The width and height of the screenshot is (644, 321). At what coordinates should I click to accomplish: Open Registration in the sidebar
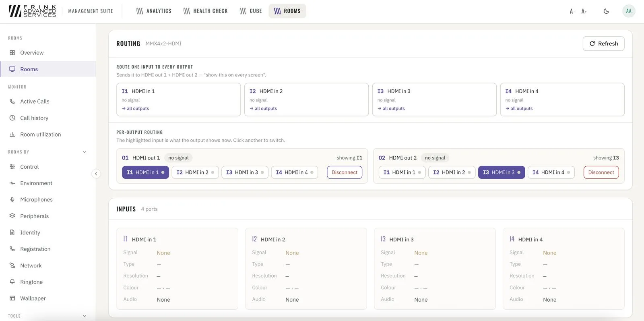(48, 249)
